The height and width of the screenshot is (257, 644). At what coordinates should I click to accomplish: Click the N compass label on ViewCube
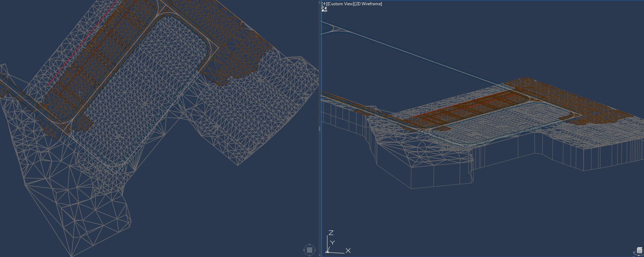(309, 244)
